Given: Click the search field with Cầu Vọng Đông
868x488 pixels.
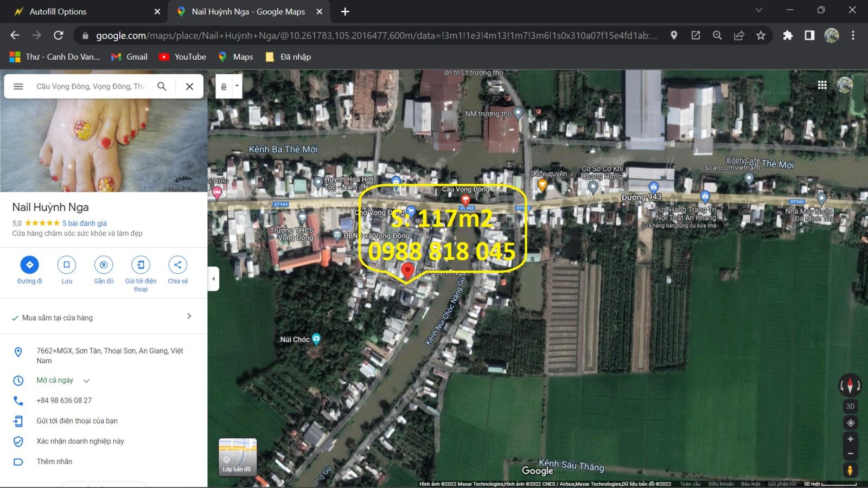Looking at the screenshot, I should click(x=91, y=86).
